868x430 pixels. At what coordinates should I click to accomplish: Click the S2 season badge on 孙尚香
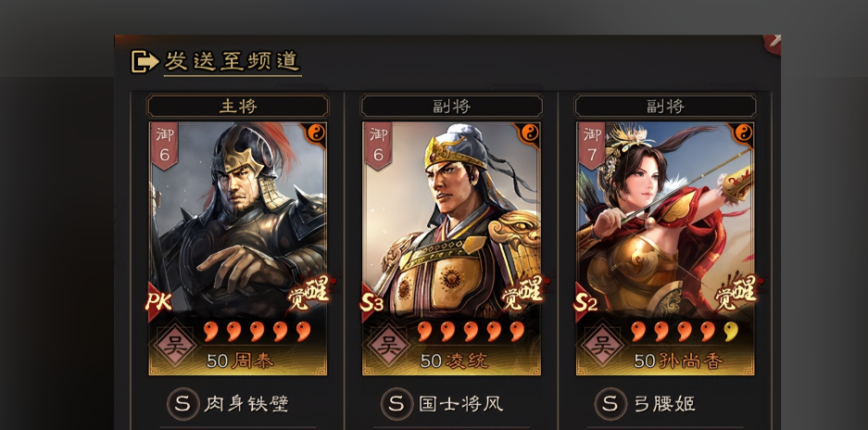click(586, 302)
